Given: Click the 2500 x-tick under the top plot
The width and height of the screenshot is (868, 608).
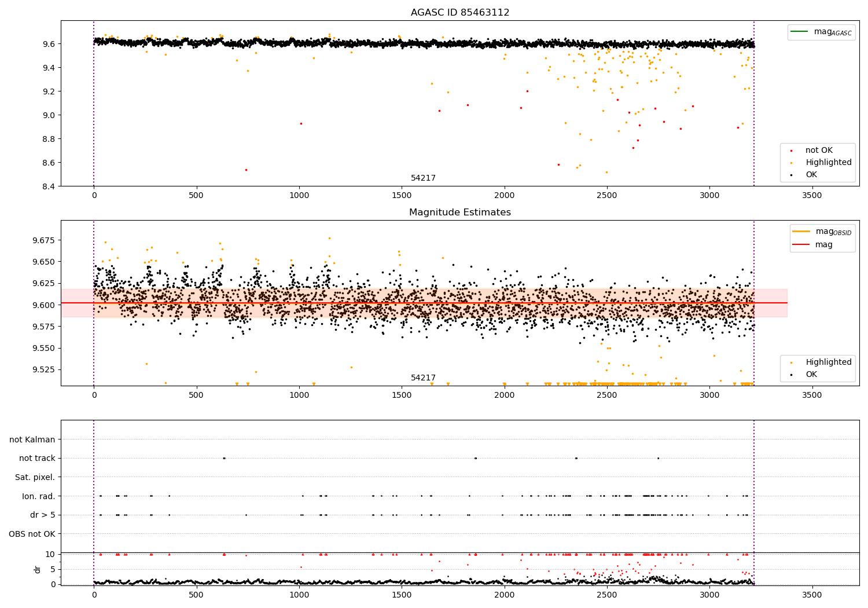Looking at the screenshot, I should pos(607,196).
